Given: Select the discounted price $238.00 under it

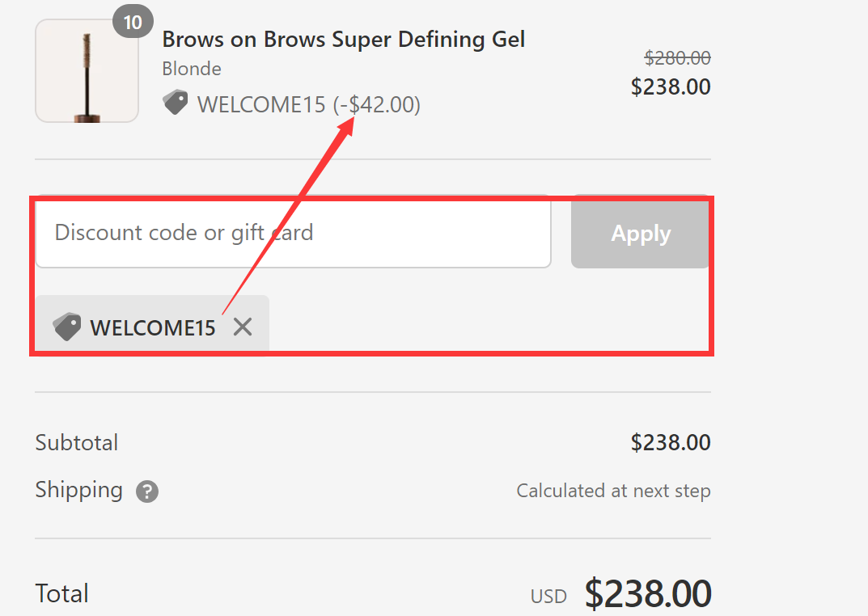Looking at the screenshot, I should (670, 87).
